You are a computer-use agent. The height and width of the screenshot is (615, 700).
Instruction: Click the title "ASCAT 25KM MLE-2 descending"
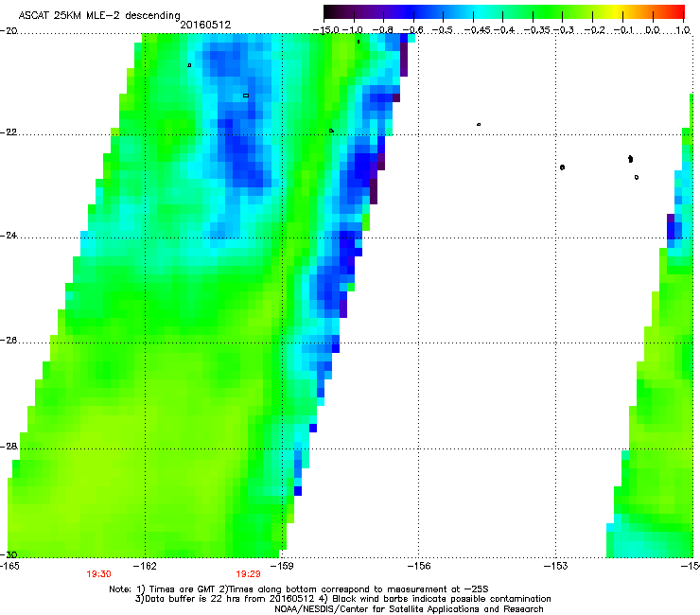click(x=99, y=15)
